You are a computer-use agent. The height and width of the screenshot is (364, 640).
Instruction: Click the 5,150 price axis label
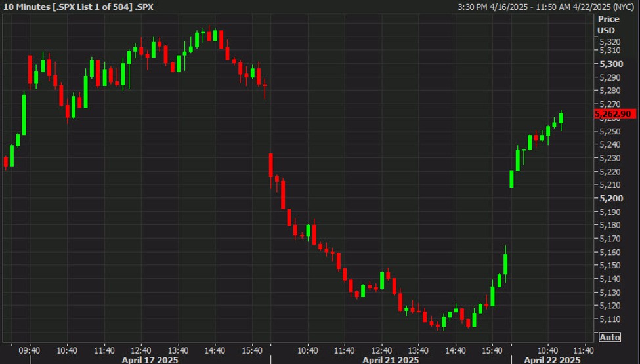tap(611, 265)
